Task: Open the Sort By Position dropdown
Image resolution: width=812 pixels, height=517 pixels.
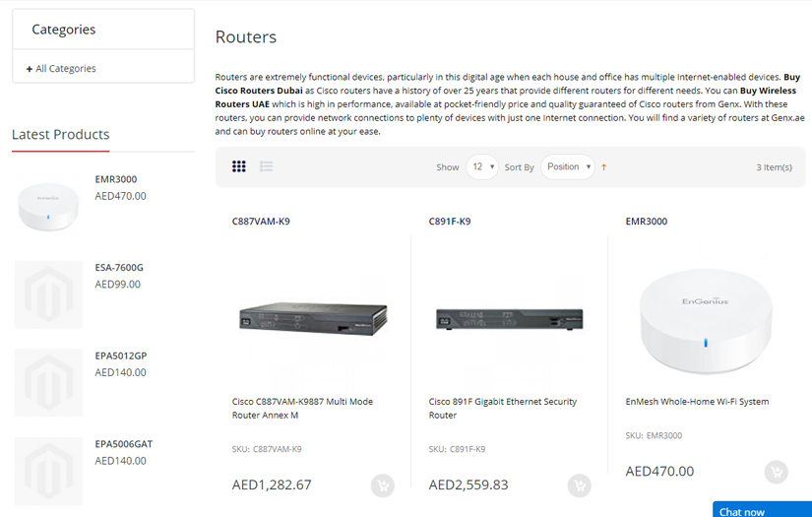Action: tap(568, 166)
